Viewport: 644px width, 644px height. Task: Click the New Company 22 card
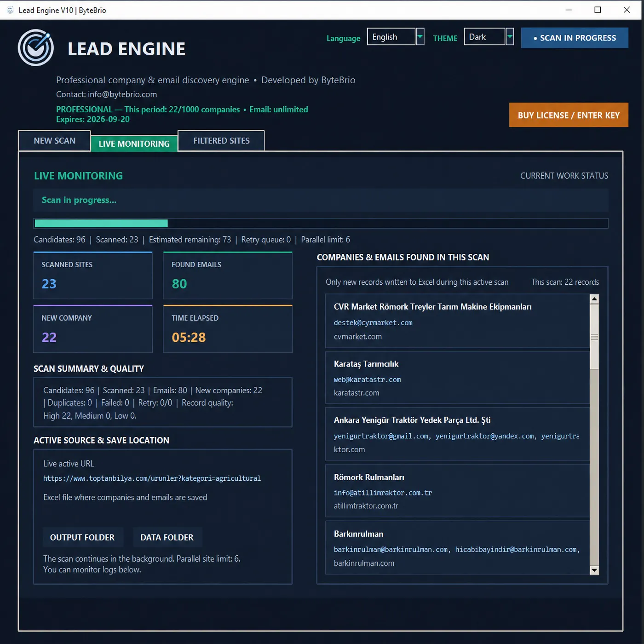(x=93, y=329)
